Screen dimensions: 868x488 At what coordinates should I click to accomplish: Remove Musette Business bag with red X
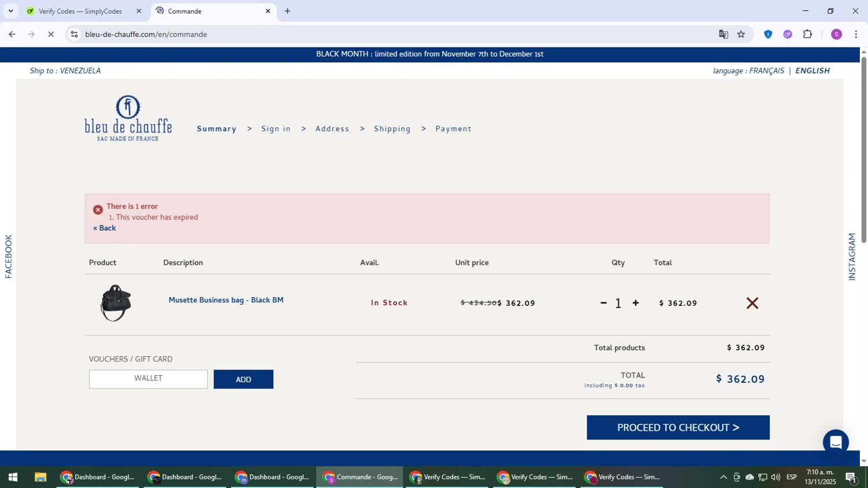pyautogui.click(x=752, y=303)
